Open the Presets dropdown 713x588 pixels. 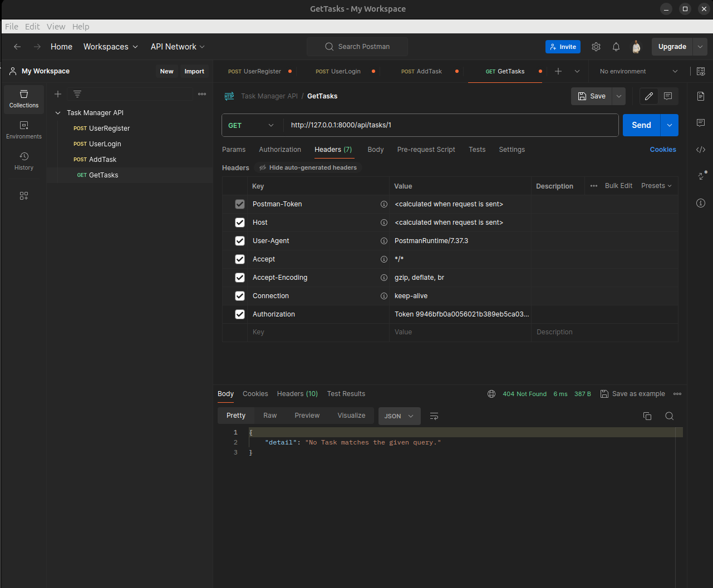tap(657, 186)
